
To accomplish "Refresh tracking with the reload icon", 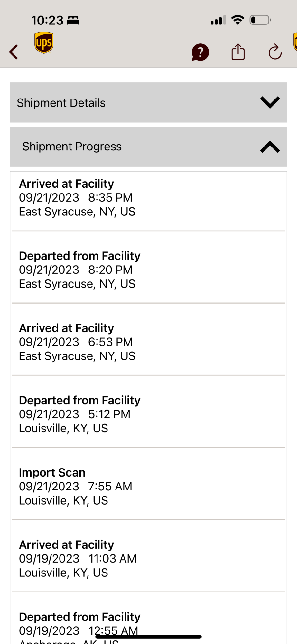I will coord(275,52).
